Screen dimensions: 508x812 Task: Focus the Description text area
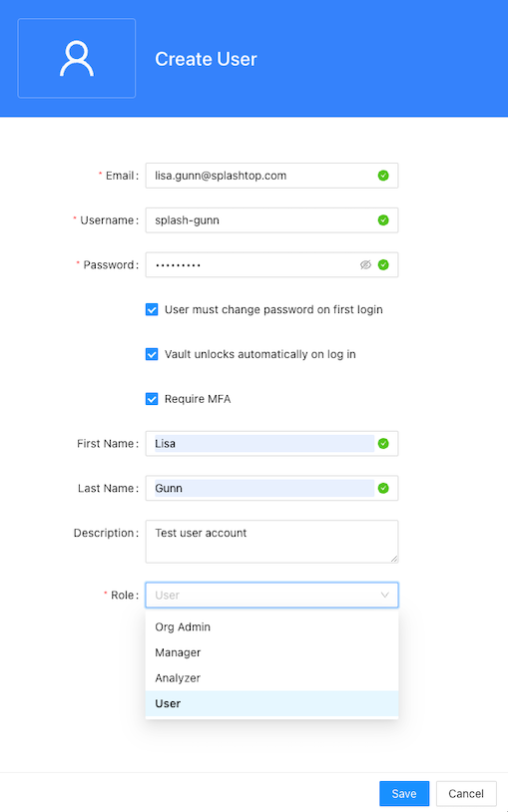[271, 541]
